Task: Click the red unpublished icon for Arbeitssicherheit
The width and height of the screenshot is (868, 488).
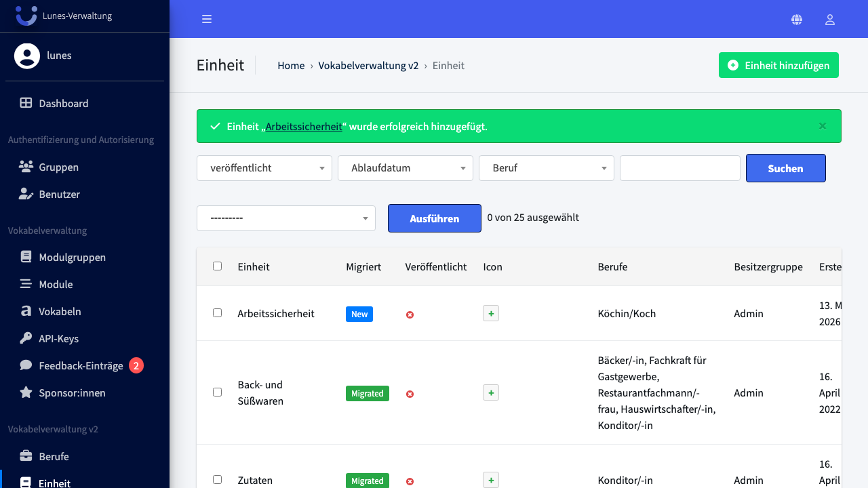Action: (x=410, y=314)
